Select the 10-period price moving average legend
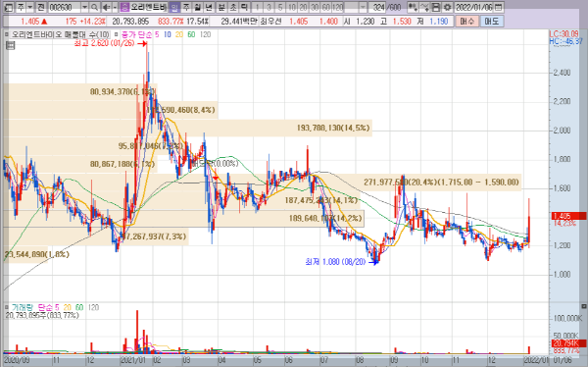Viewport: 588px width, 367px height. [168, 34]
